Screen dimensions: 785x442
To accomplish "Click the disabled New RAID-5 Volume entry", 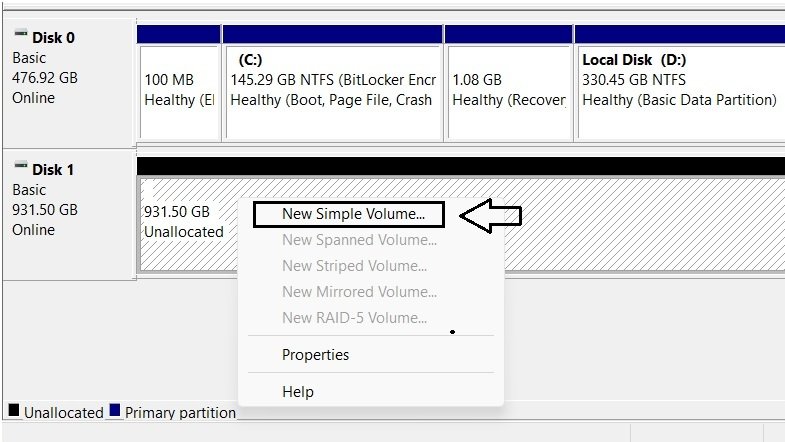I will 354,318.
